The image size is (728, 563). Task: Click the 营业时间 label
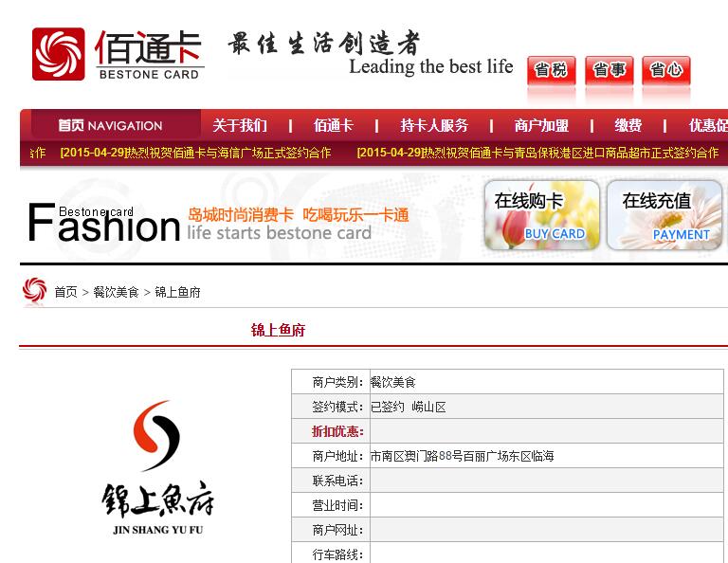[337, 505]
